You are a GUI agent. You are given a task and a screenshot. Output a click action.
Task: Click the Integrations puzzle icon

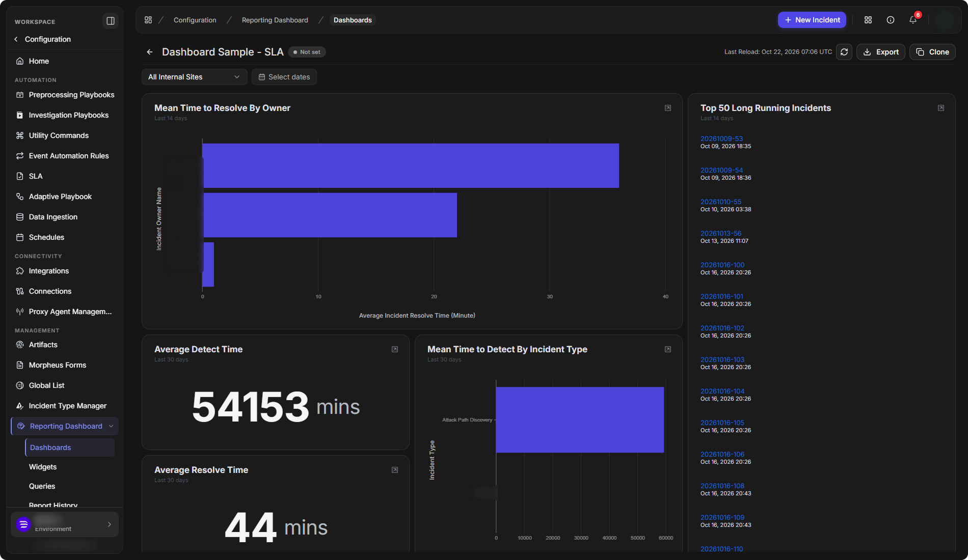(x=20, y=271)
